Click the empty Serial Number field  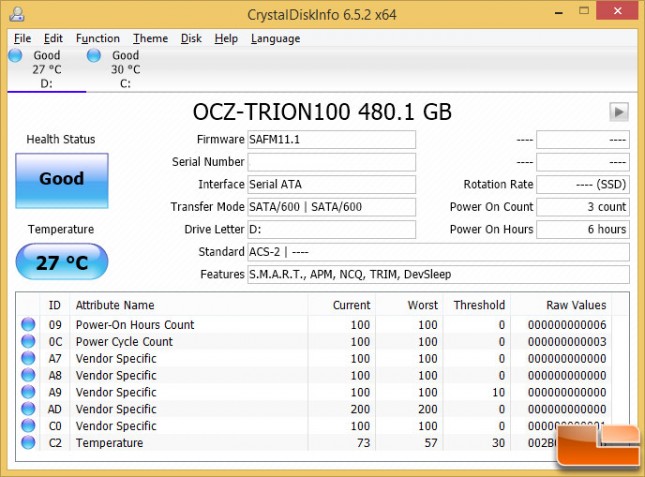coord(332,162)
